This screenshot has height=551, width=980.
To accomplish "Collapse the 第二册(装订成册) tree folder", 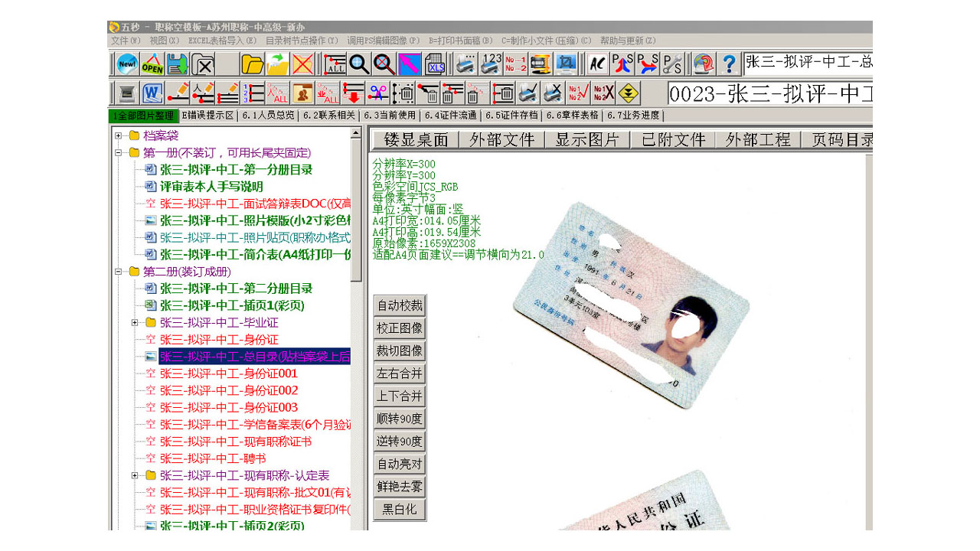I will [119, 272].
